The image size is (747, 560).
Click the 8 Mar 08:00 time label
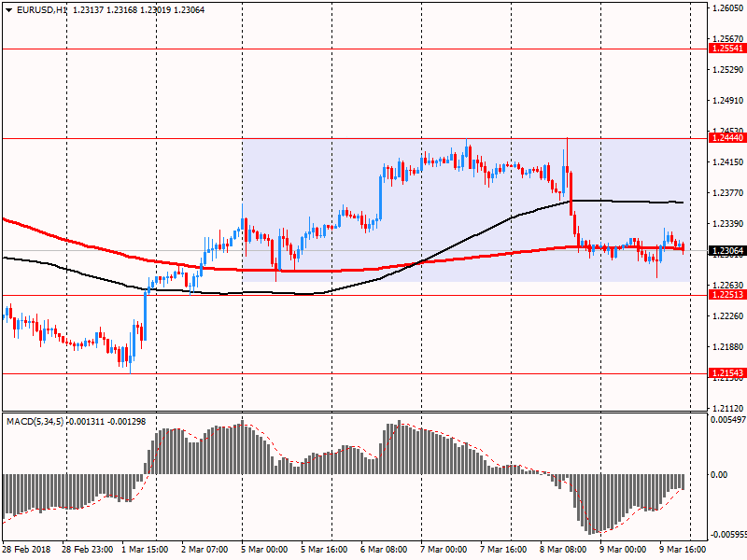[x=563, y=549]
